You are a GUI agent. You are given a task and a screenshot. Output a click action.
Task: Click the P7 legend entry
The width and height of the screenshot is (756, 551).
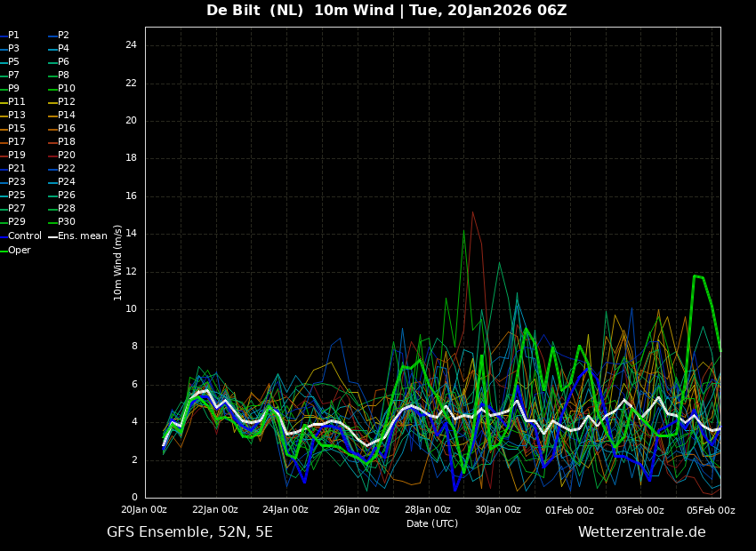[x=10, y=76]
